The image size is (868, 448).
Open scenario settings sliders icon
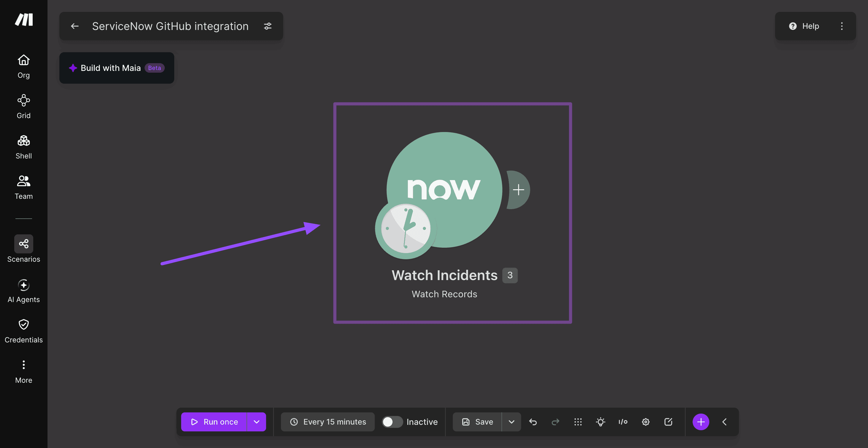click(x=267, y=26)
